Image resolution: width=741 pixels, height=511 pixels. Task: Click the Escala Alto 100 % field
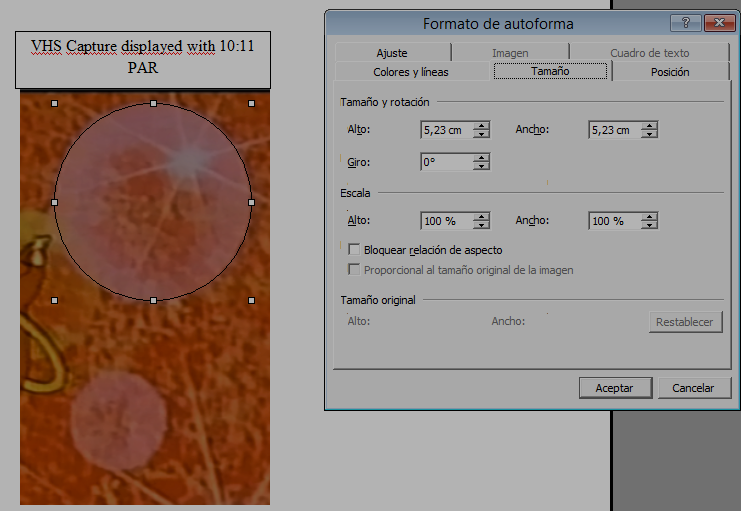click(447, 221)
